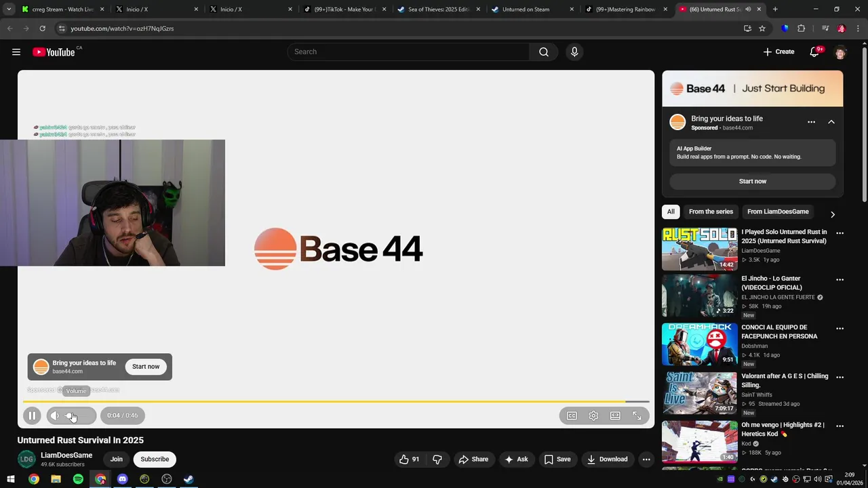
Task: Select the From the series chip
Action: pyautogui.click(x=711, y=212)
